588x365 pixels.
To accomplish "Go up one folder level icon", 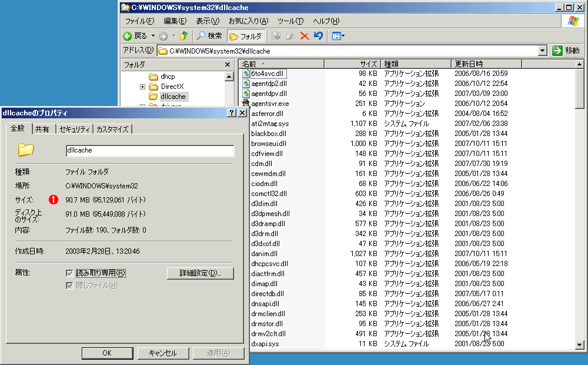I will tap(183, 36).
